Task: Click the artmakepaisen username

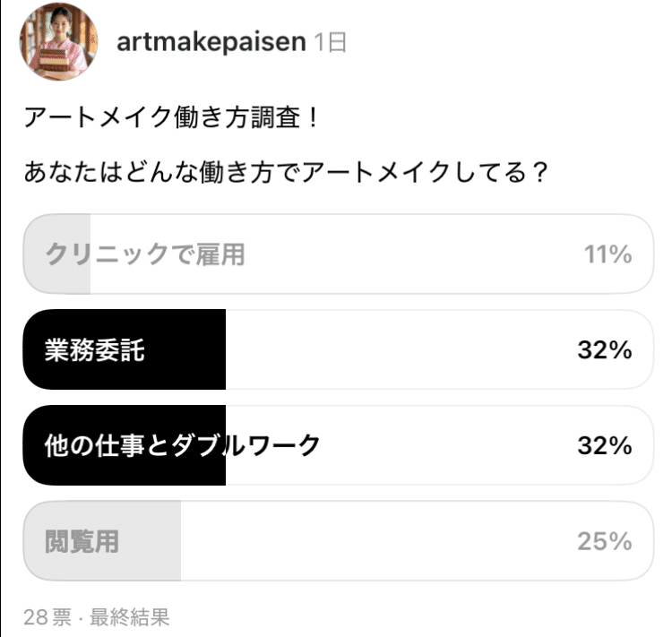Action: click(x=211, y=42)
